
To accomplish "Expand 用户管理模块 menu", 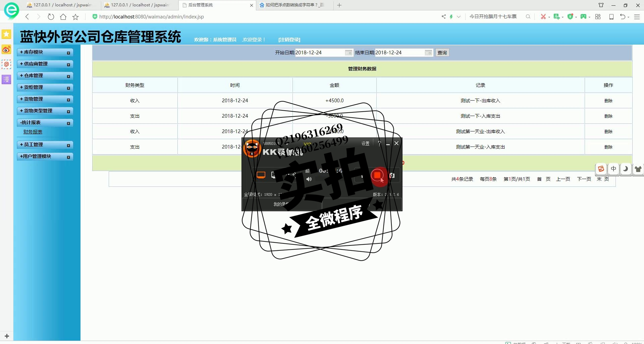I will [45, 157].
